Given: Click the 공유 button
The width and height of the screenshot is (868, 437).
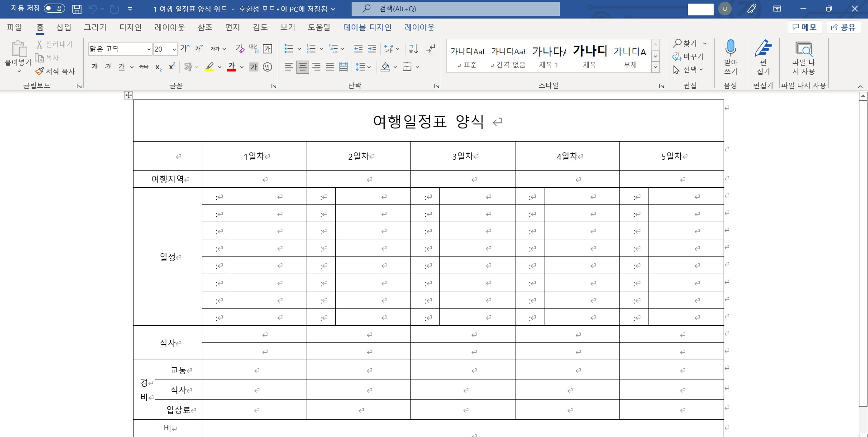Looking at the screenshot, I should (x=844, y=27).
